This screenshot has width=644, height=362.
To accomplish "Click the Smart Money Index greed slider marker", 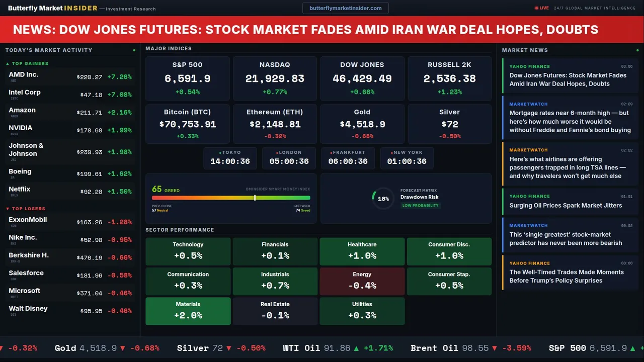I will coord(255,198).
